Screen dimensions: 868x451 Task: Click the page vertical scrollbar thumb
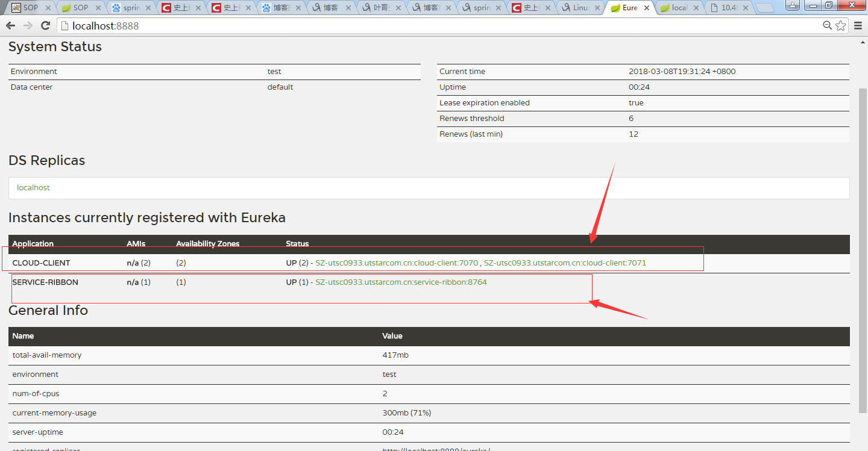tap(863, 250)
